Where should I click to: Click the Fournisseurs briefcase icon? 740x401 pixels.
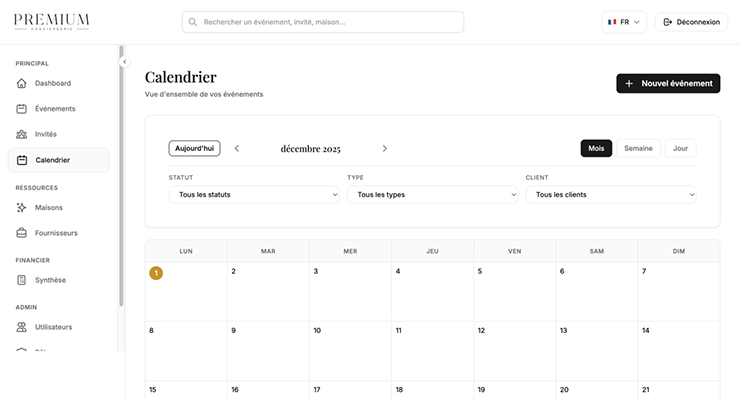point(22,233)
